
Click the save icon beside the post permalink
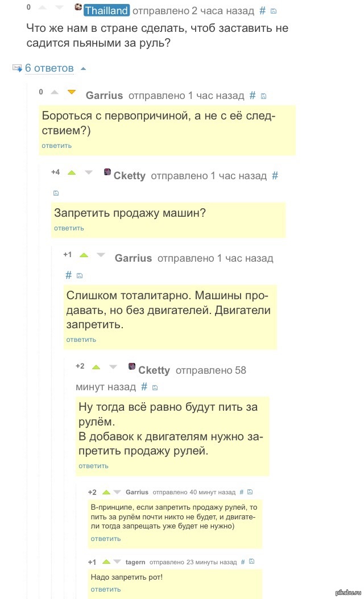[x=274, y=10]
